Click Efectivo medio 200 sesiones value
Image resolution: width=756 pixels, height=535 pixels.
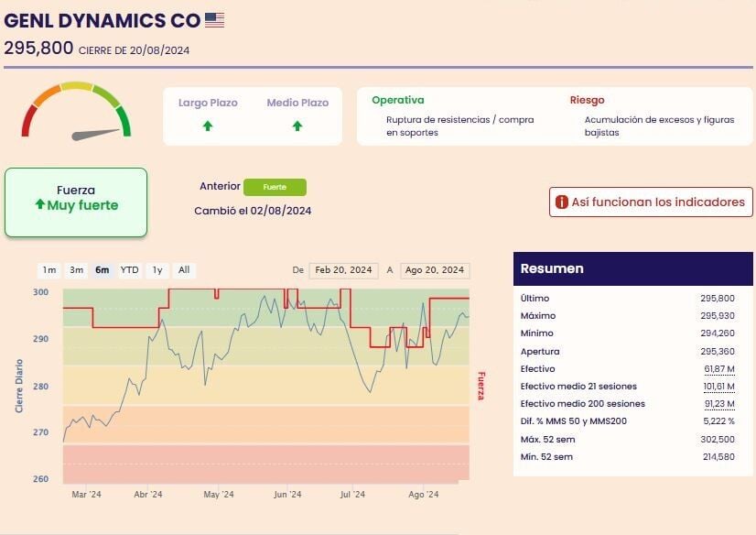pos(718,404)
